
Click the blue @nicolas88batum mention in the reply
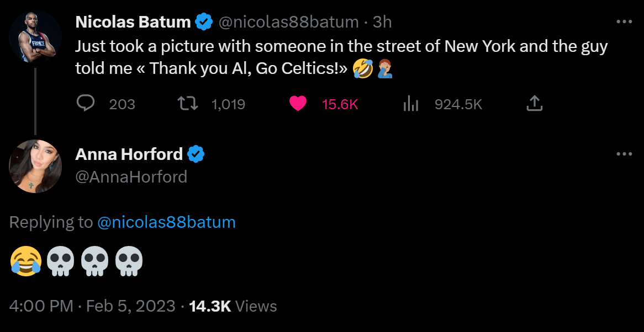(x=166, y=222)
